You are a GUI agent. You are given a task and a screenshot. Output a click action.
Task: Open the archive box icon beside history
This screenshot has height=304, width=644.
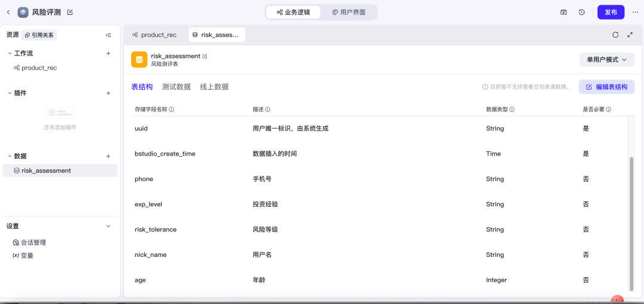coord(563,13)
